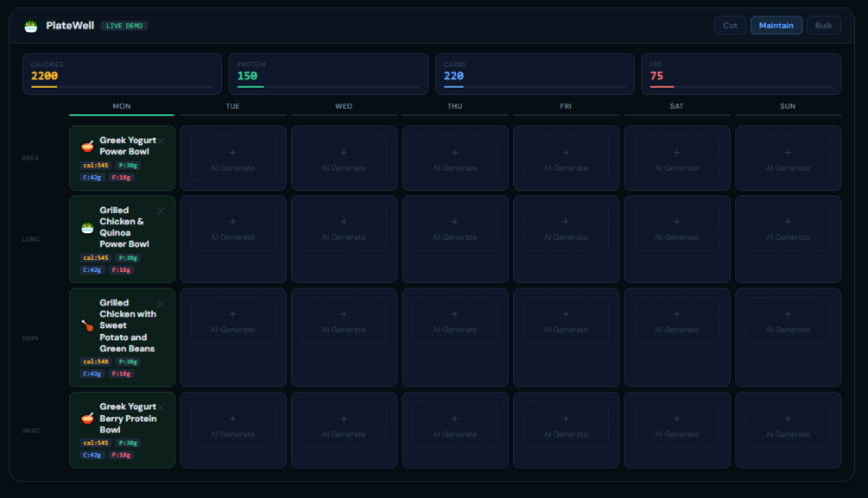This screenshot has height=498, width=868.
Task: Remove the Greek Yogurt Berry Protein Bowl
Action: (x=162, y=407)
